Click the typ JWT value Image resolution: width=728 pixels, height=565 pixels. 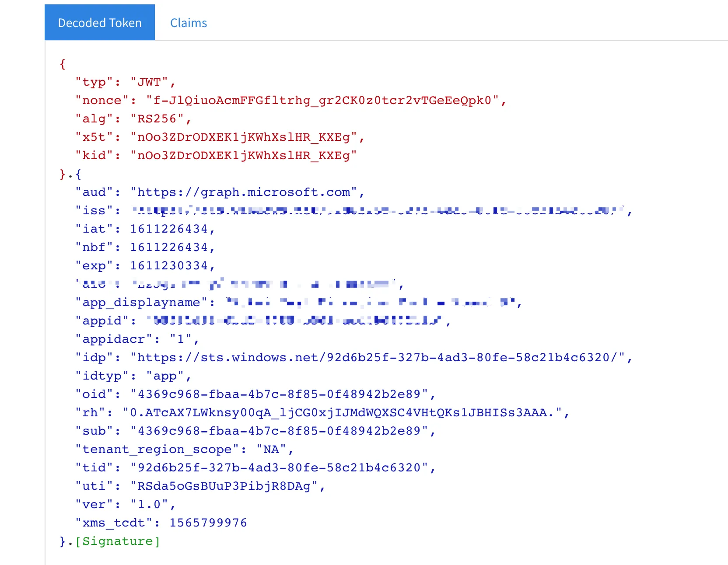click(x=149, y=82)
